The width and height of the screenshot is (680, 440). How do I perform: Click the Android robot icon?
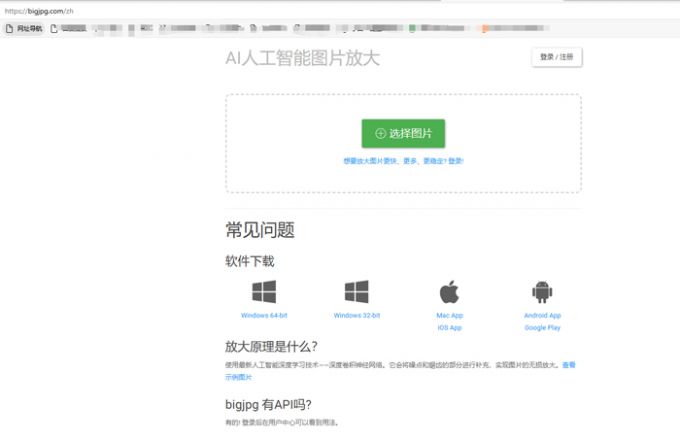tap(542, 292)
